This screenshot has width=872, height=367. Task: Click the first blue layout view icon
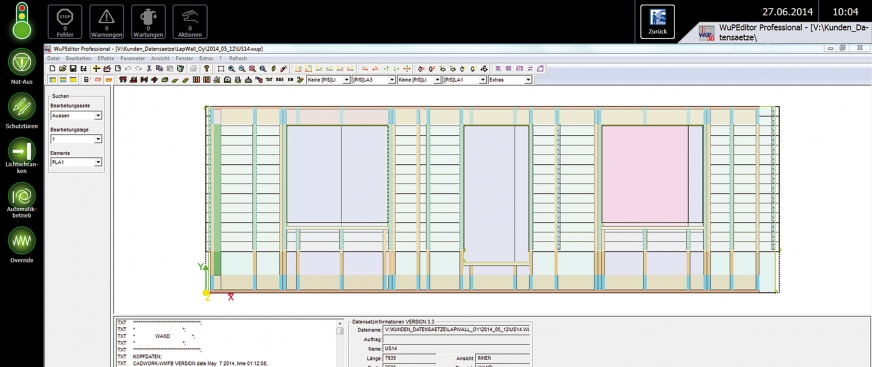[52, 80]
